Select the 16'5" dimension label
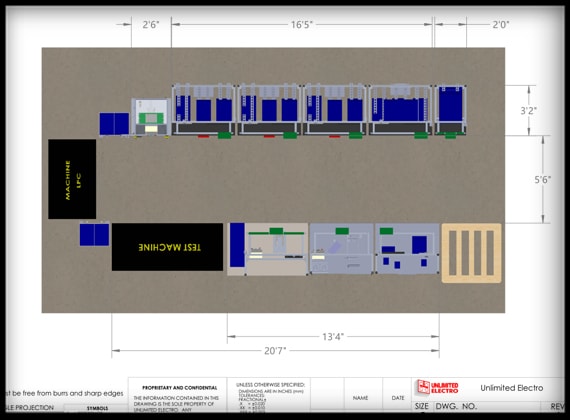The height and width of the screenshot is (420, 570). tap(301, 24)
